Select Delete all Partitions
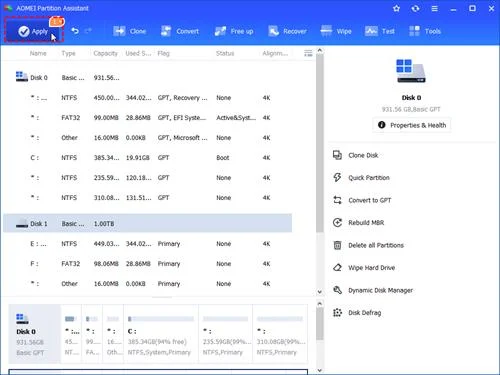The image size is (500, 375). (368, 245)
